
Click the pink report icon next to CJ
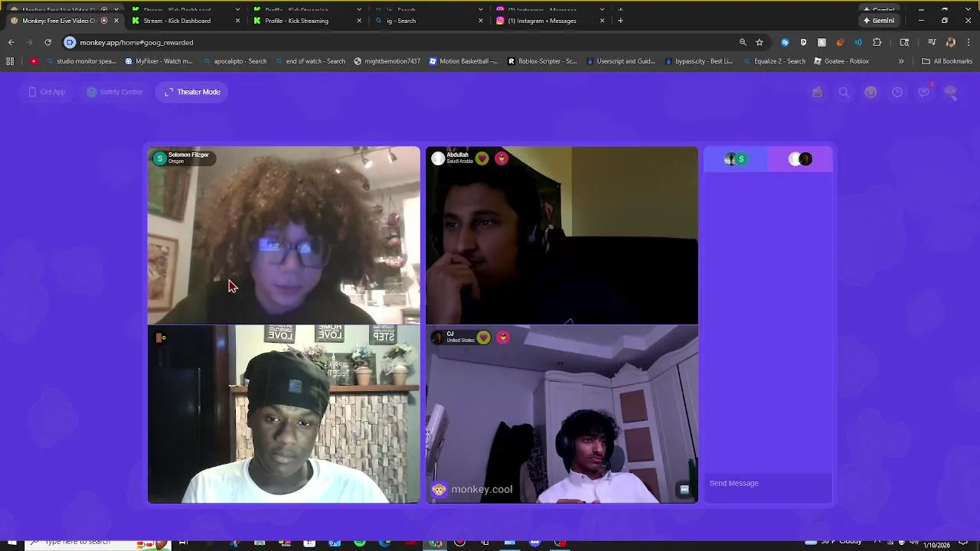pos(503,337)
